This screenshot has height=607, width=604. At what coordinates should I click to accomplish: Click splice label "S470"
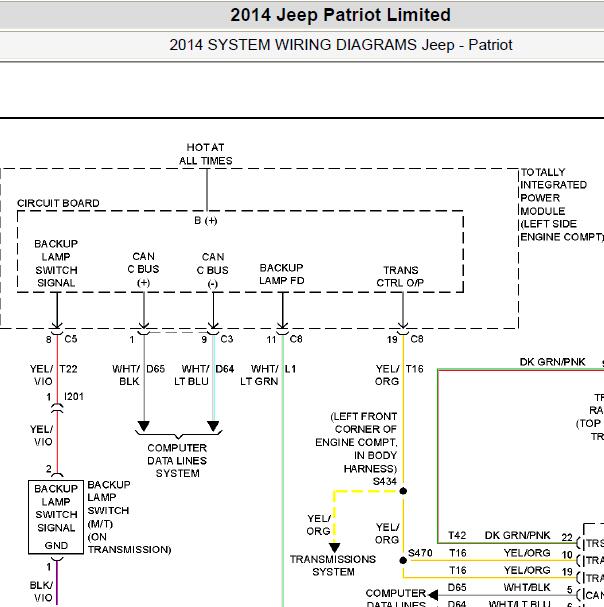tap(420, 553)
